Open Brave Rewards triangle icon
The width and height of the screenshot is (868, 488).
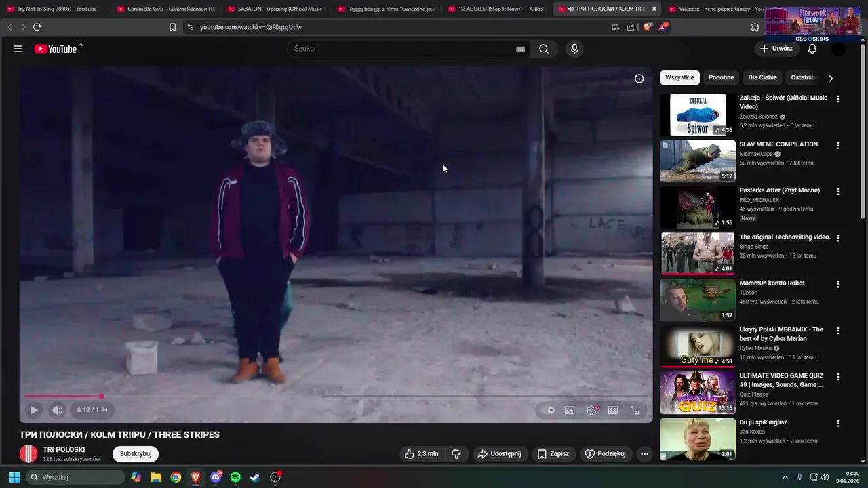pos(663,27)
